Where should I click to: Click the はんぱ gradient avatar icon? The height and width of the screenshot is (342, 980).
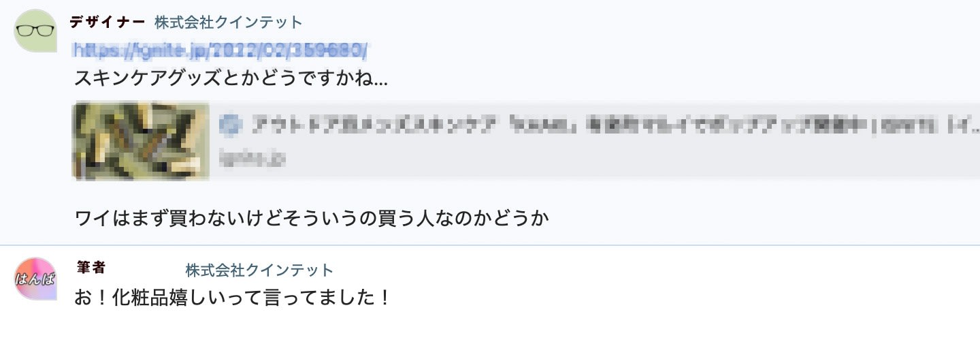point(35,279)
